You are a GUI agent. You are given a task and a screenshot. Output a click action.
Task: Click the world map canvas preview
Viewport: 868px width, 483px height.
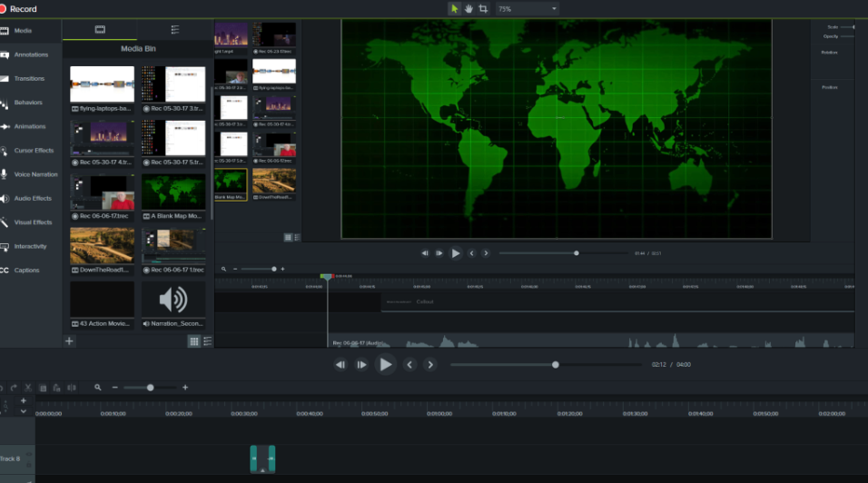(557, 129)
